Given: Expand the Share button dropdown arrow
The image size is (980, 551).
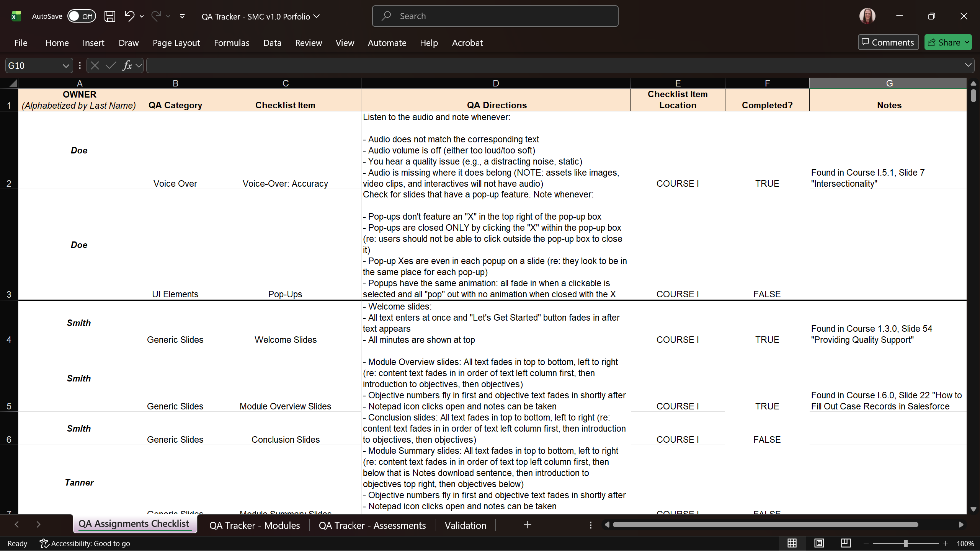Looking at the screenshot, I should coord(967,42).
